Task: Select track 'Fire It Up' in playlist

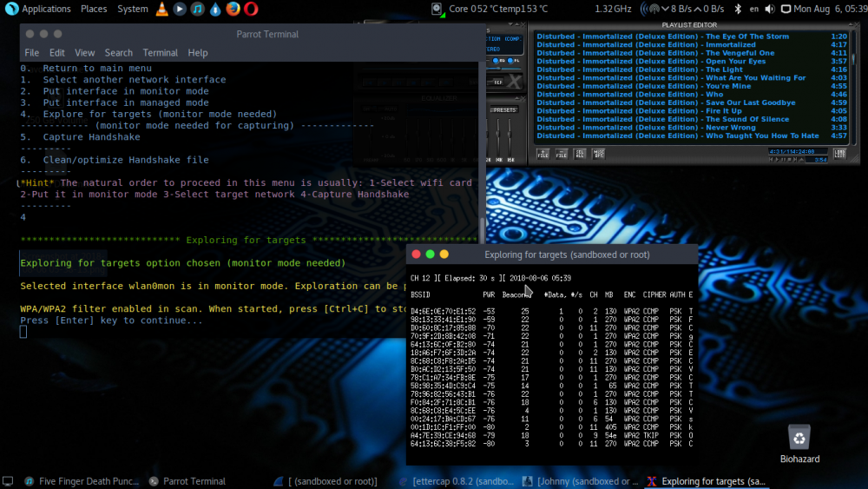Action: tap(692, 111)
